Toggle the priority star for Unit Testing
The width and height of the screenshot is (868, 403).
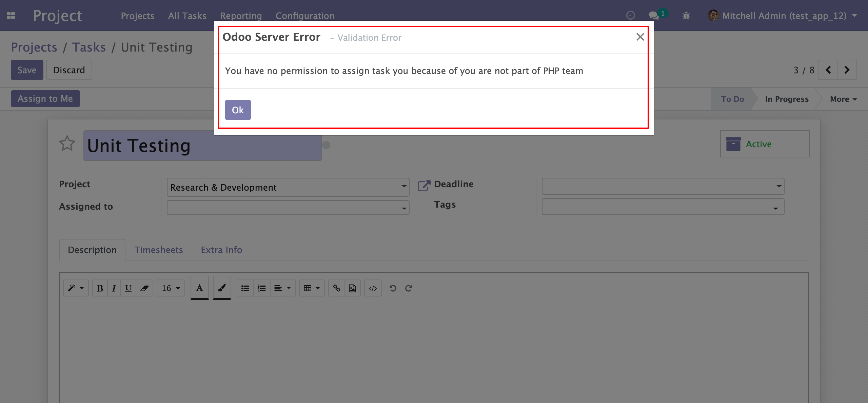pos(67,143)
